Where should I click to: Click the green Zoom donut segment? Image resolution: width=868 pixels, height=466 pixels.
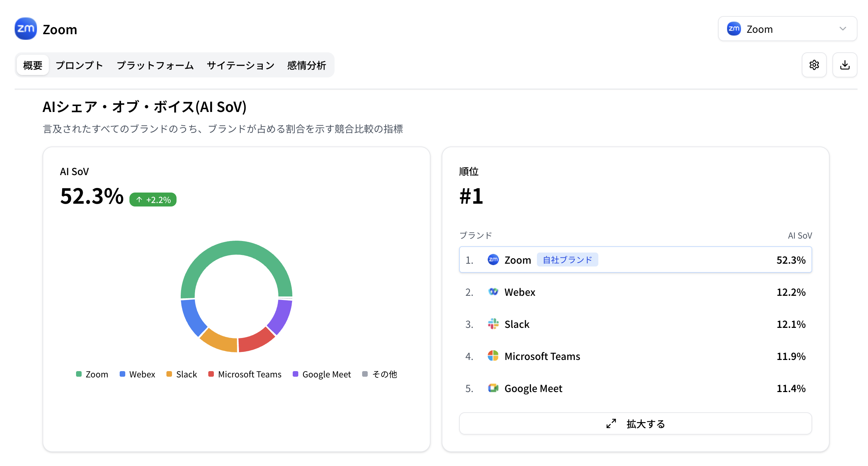click(237, 248)
